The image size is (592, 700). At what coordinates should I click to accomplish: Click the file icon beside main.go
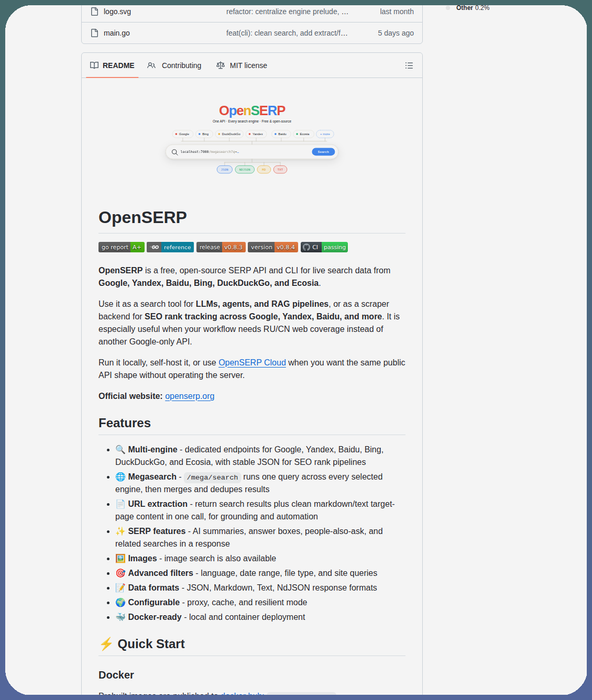pos(95,33)
